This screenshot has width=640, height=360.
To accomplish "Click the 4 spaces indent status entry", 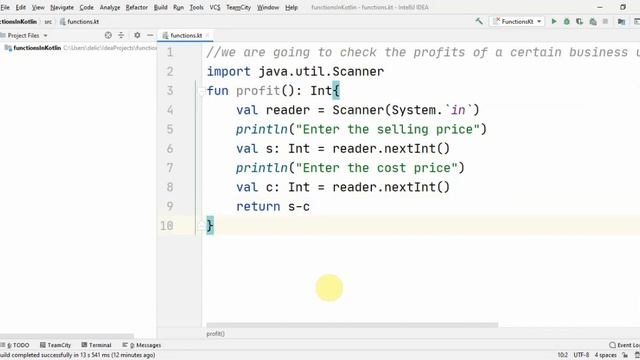I will click(605, 355).
